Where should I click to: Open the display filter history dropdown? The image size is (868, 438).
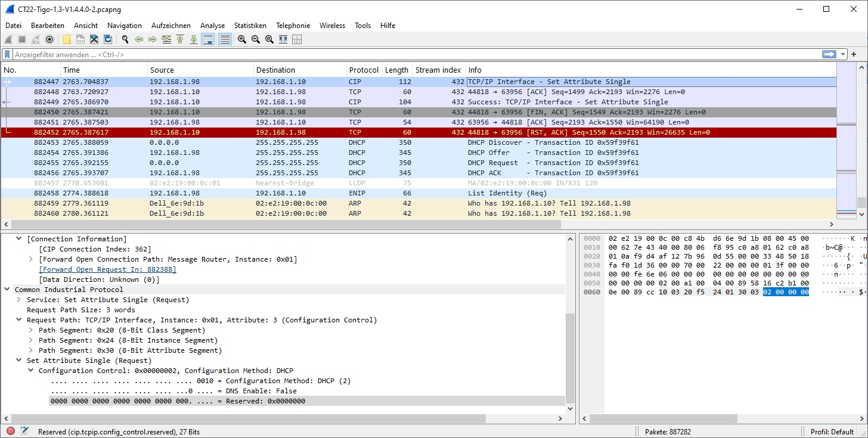(x=843, y=54)
